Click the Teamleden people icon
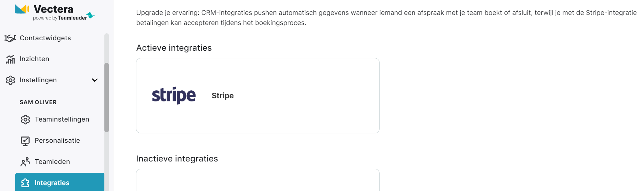 [25, 162]
